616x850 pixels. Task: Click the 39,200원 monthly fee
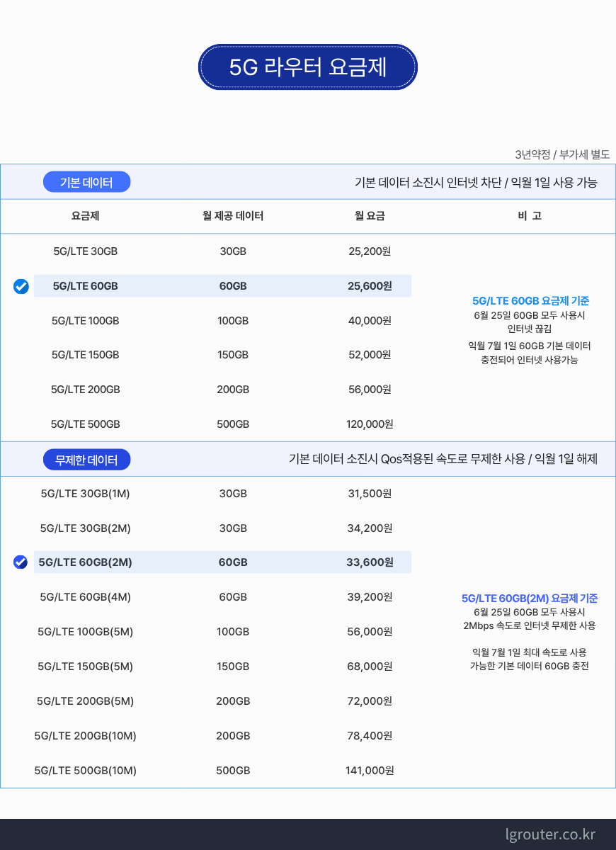point(370,597)
